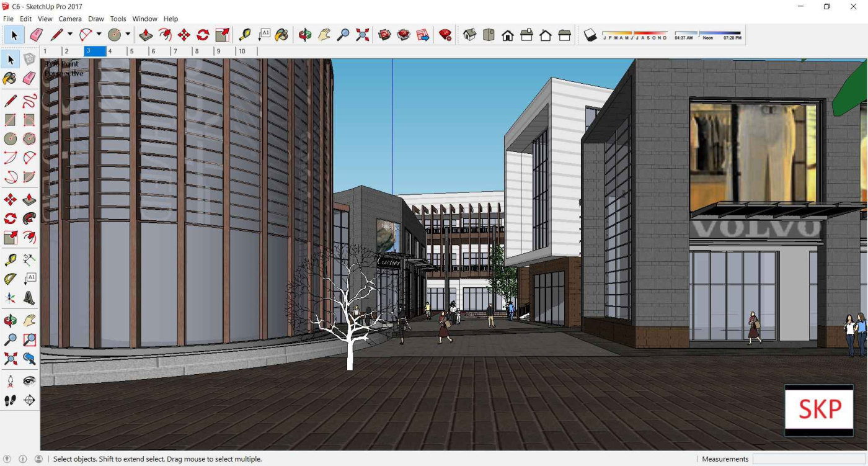The width and height of the screenshot is (868, 466).
Task: Toggle the Show/Hide Shadows button
Action: coord(590,35)
